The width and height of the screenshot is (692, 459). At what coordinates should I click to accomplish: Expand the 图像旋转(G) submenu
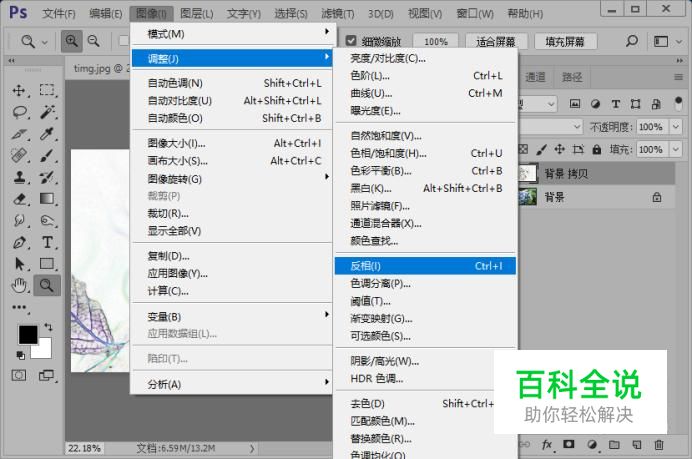[x=232, y=179]
